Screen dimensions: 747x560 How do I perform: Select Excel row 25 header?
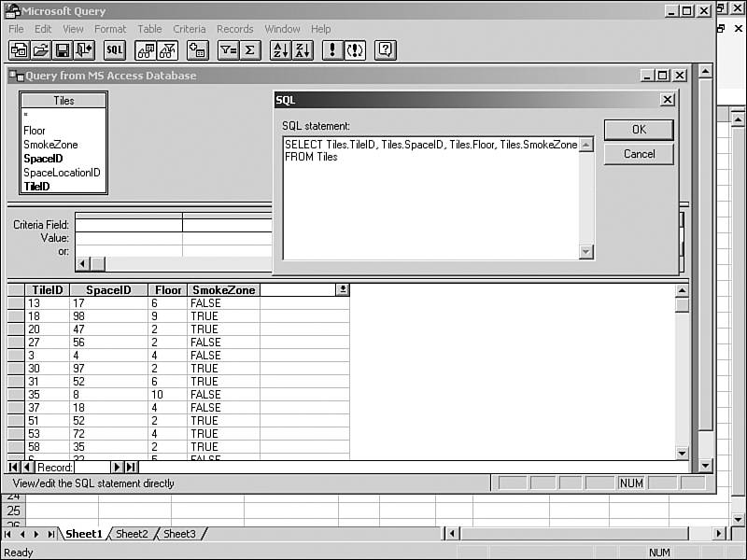point(13,511)
